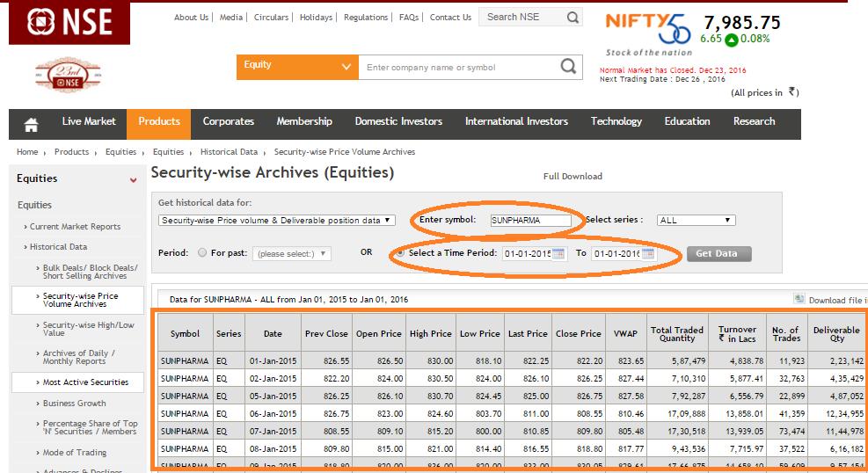Click the NIFTY value 7,985.75

click(741, 22)
